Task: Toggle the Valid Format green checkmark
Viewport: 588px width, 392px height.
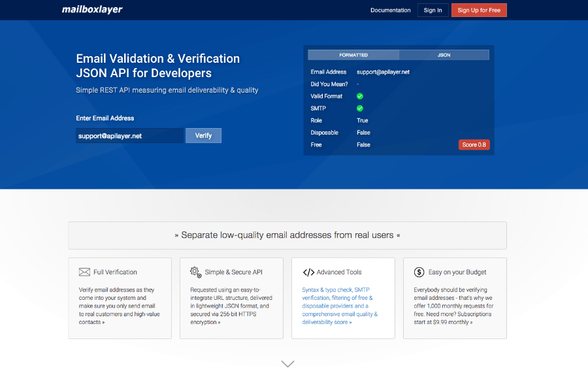Action: (x=359, y=95)
